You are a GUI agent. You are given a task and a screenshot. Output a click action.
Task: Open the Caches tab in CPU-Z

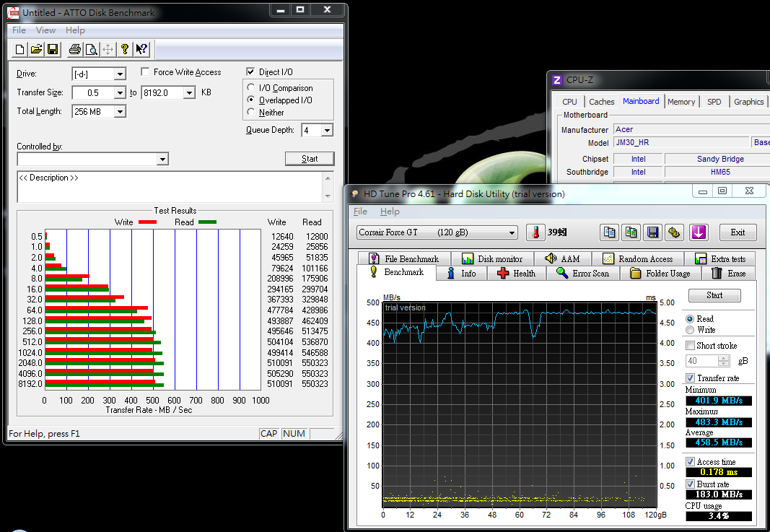(601, 102)
